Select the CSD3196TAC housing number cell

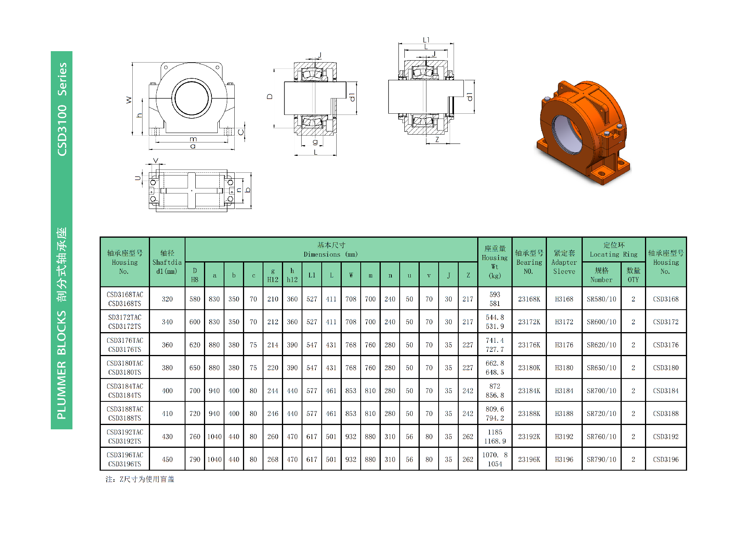(125, 459)
